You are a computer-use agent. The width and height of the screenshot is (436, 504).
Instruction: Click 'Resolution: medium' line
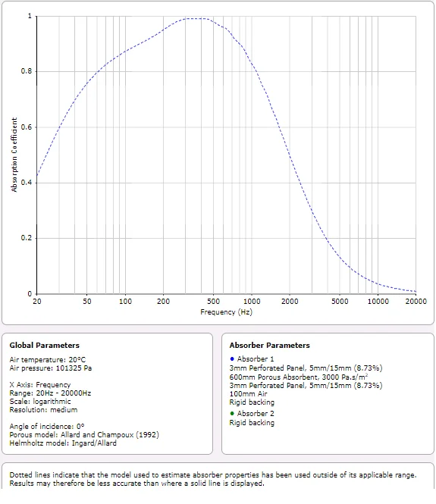tap(43, 410)
